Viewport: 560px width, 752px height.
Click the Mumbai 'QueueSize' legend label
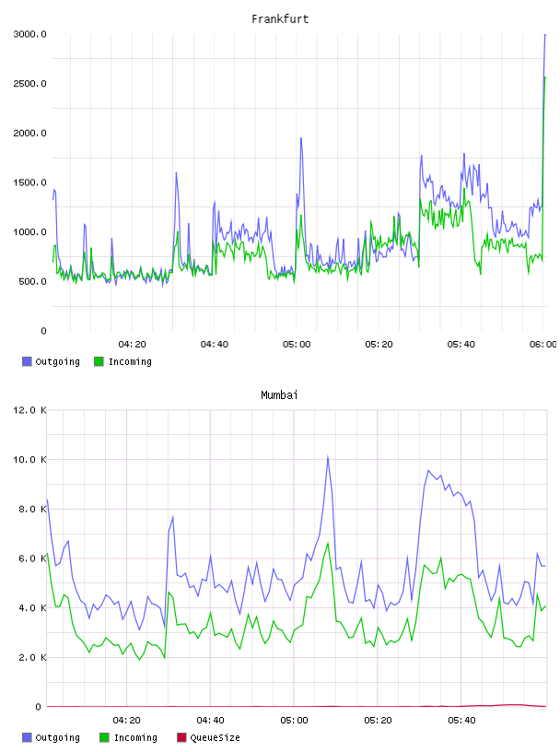(x=215, y=737)
